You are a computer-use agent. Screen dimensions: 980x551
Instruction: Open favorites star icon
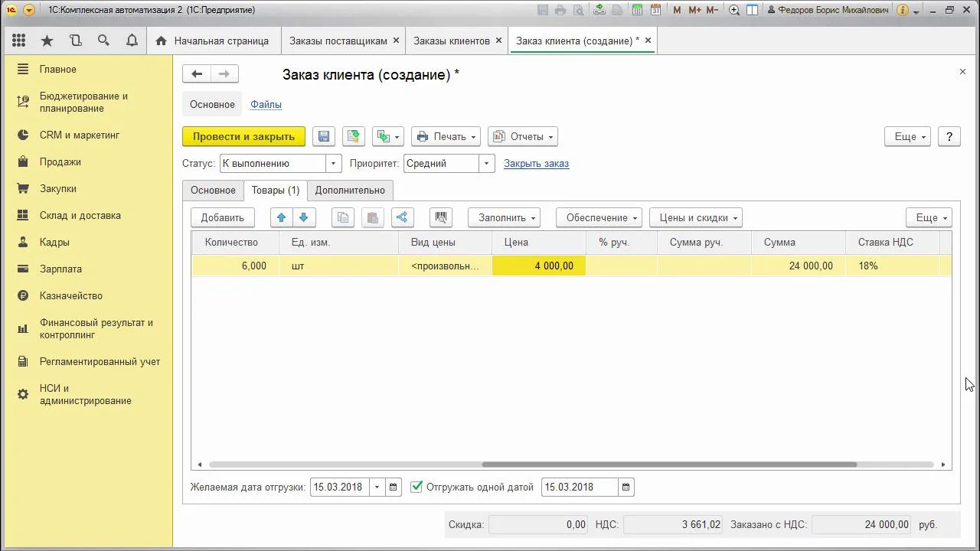(47, 41)
